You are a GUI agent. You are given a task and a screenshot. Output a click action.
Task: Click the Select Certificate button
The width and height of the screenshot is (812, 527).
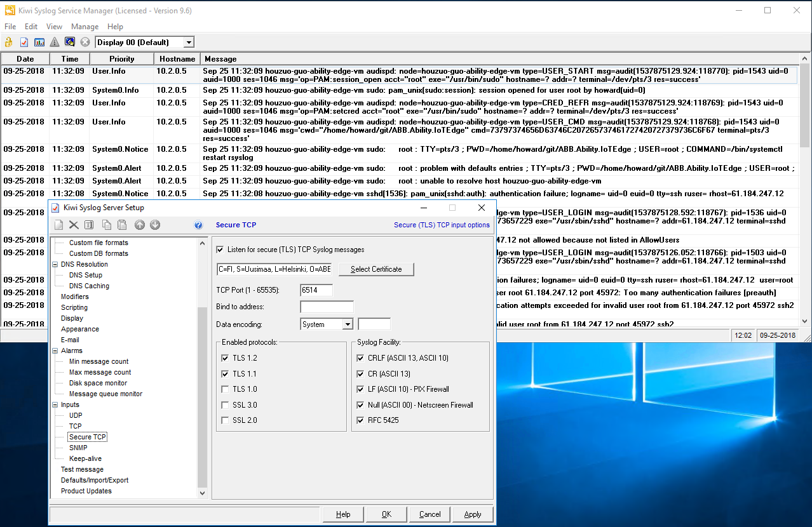[x=376, y=269]
